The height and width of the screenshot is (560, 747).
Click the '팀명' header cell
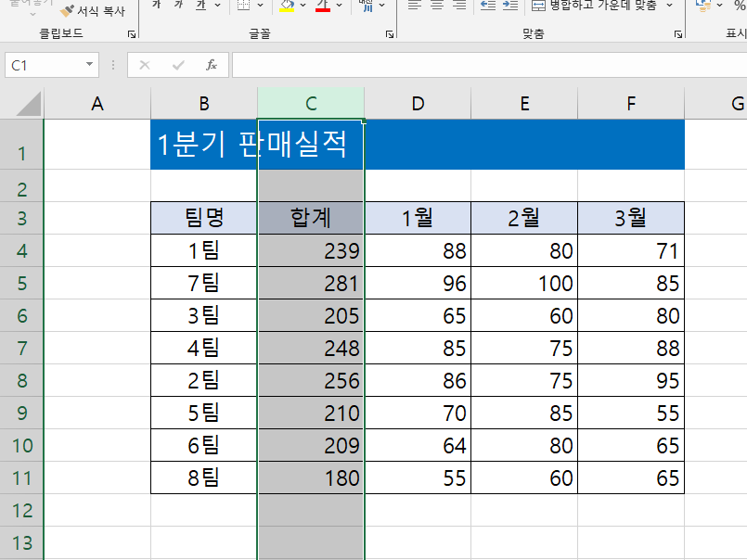(204, 218)
